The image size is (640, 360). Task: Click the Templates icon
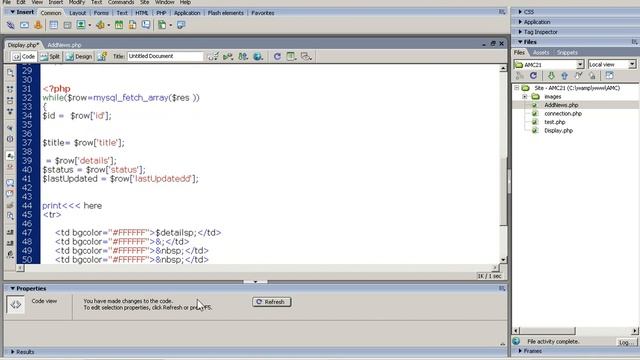162,25
